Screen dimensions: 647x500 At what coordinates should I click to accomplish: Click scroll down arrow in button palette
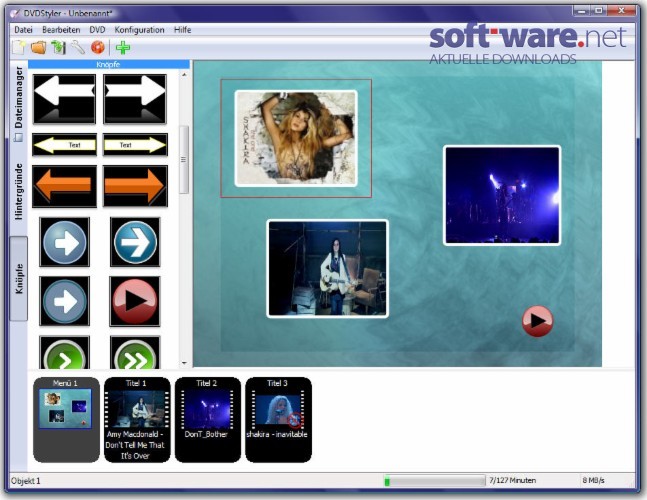[x=184, y=363]
